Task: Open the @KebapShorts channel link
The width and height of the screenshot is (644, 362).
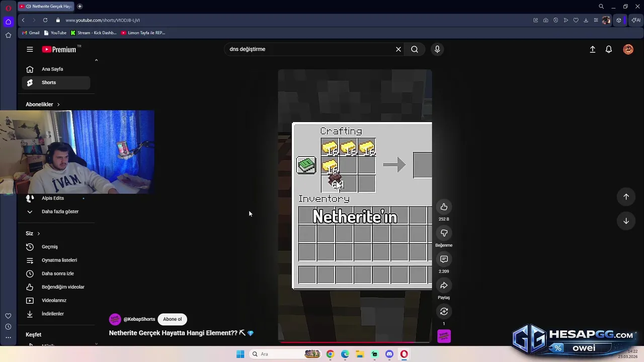Action: (x=139, y=319)
